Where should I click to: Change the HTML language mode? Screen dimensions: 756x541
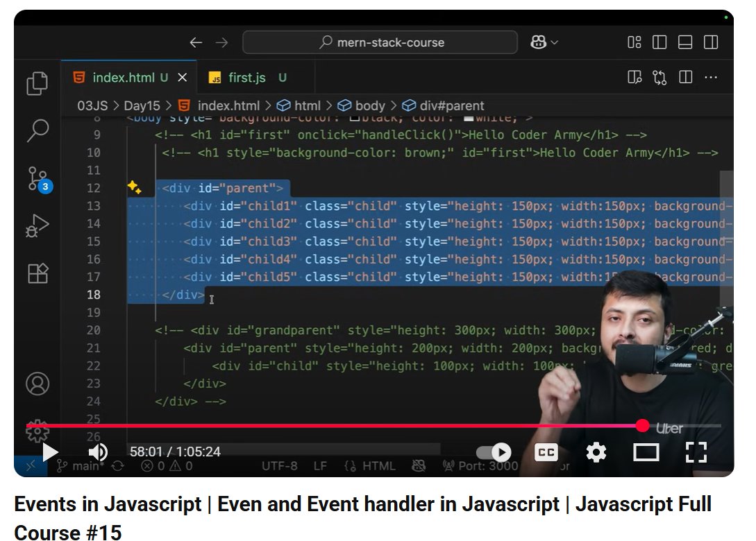[x=370, y=466]
